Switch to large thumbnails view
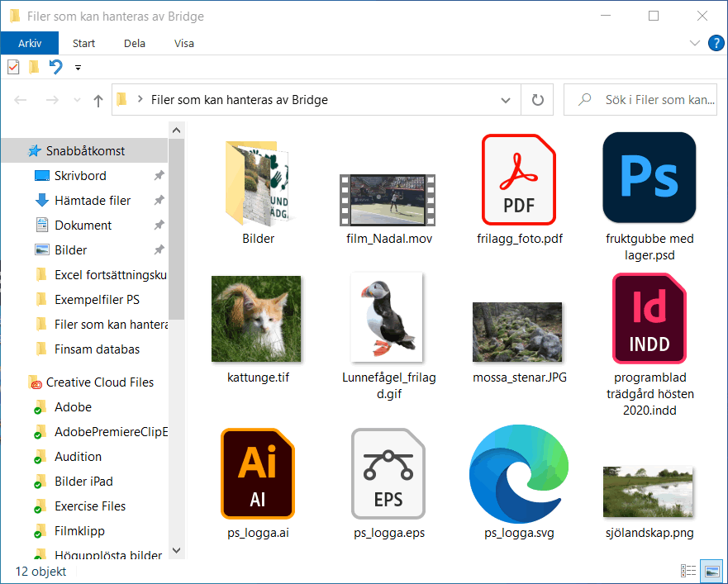Image resolution: width=728 pixels, height=584 pixels. click(x=711, y=571)
